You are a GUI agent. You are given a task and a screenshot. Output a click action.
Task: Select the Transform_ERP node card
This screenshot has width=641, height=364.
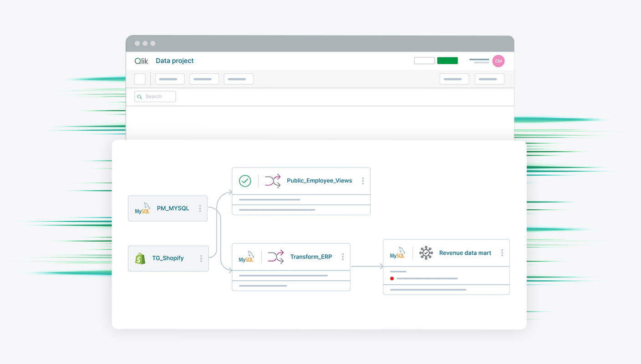(291, 266)
